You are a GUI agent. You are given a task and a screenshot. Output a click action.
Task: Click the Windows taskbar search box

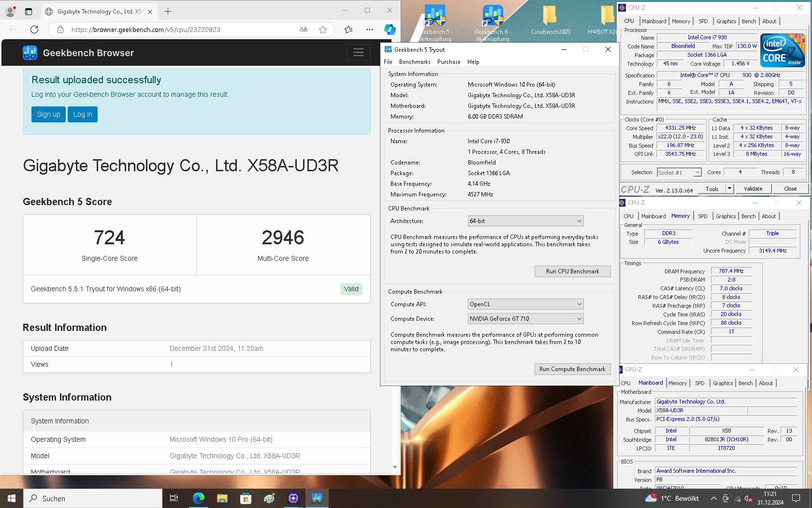(x=93, y=498)
